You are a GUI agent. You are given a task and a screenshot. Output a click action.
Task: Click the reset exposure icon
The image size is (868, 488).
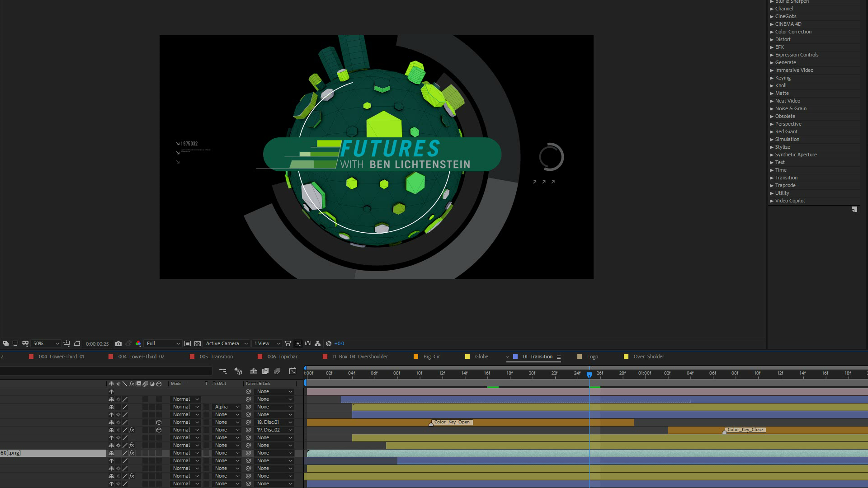pyautogui.click(x=329, y=344)
